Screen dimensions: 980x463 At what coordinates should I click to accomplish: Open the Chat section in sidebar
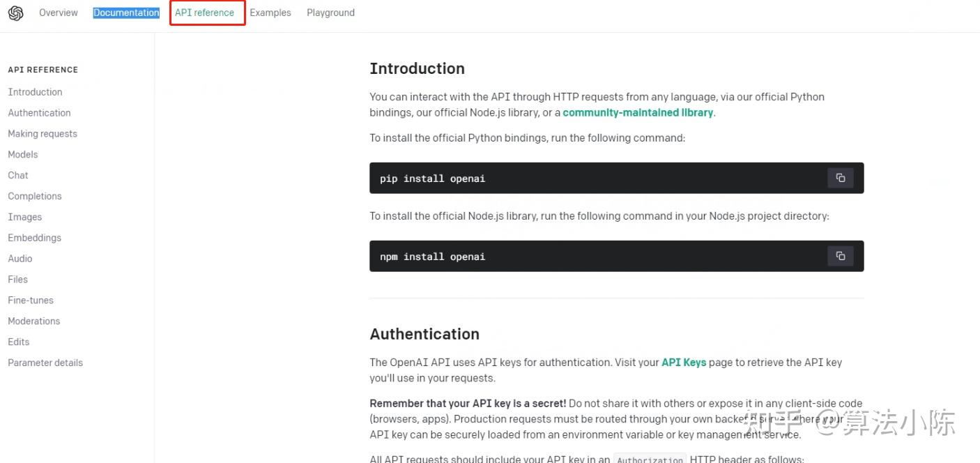[x=18, y=175]
